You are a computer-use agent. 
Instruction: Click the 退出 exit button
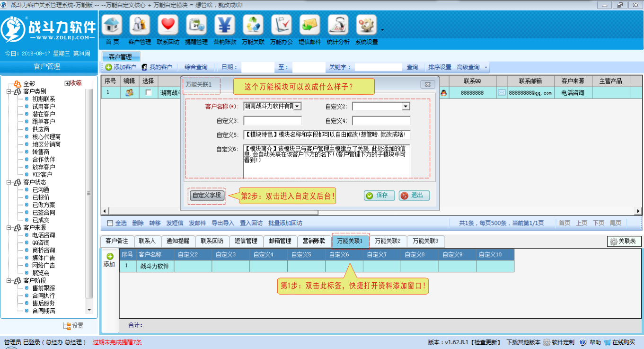coord(414,196)
